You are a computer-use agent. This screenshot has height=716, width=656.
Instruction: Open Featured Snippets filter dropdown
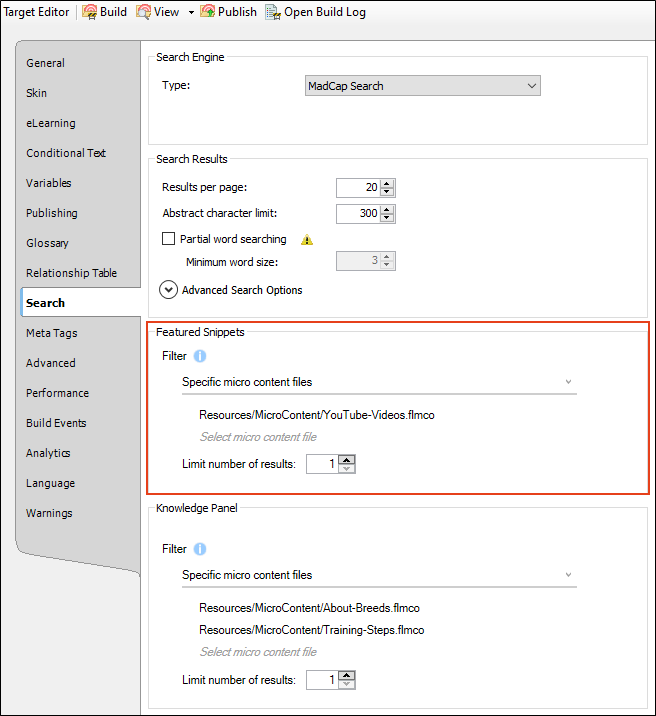tap(379, 382)
